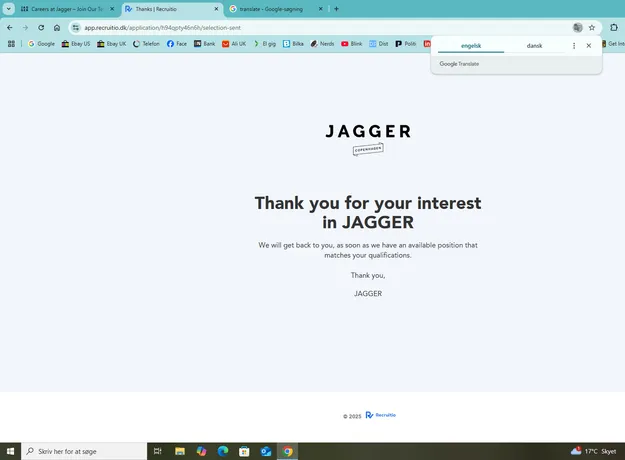Open translate popup options menu
The image size is (625, 460).
pyautogui.click(x=574, y=46)
